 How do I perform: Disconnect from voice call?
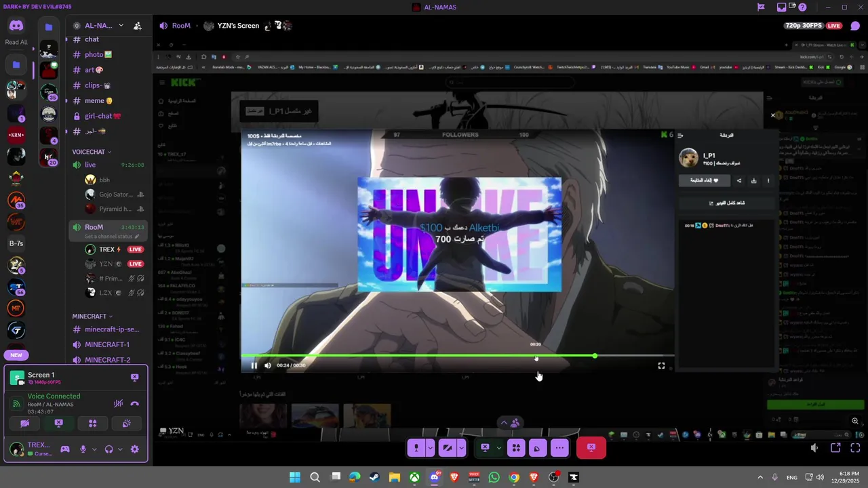134,403
